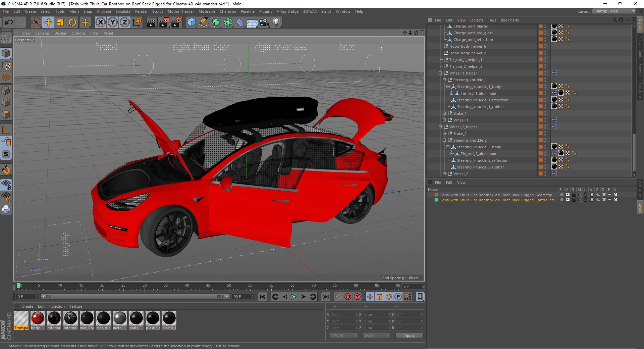Toggle the Snap S icon
644x349 pixels.
[6, 154]
